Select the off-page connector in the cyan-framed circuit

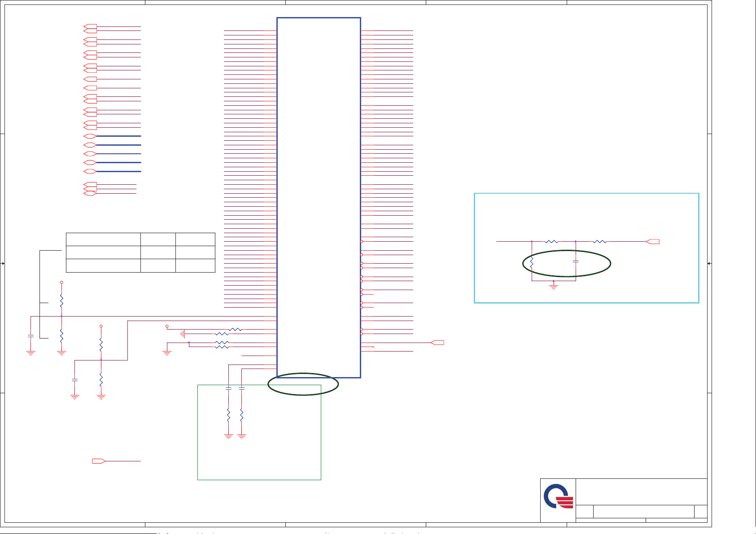click(x=653, y=242)
